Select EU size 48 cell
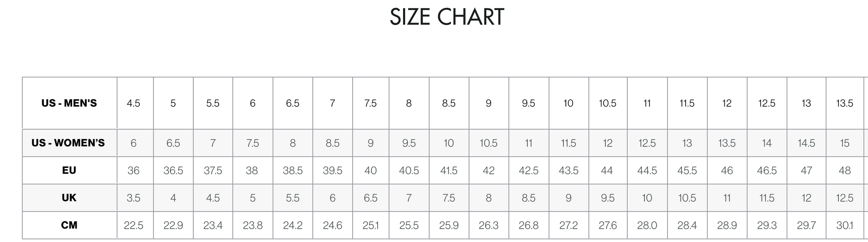 coord(845,170)
